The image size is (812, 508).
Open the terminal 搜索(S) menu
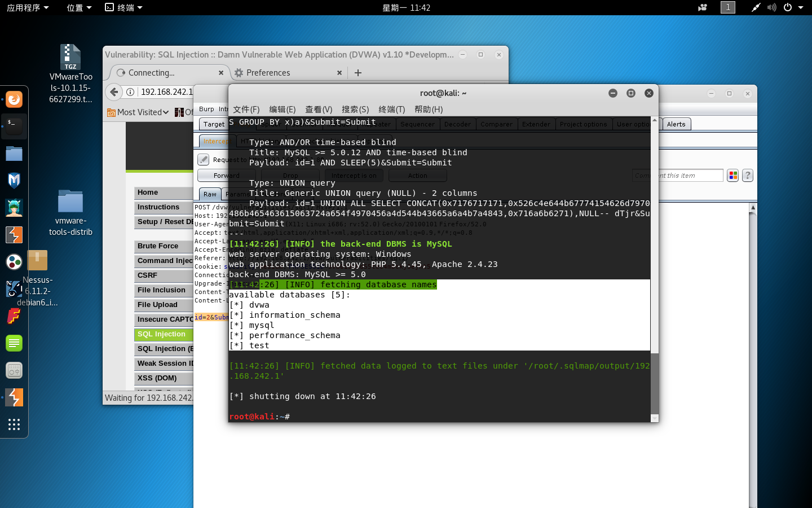[355, 110]
